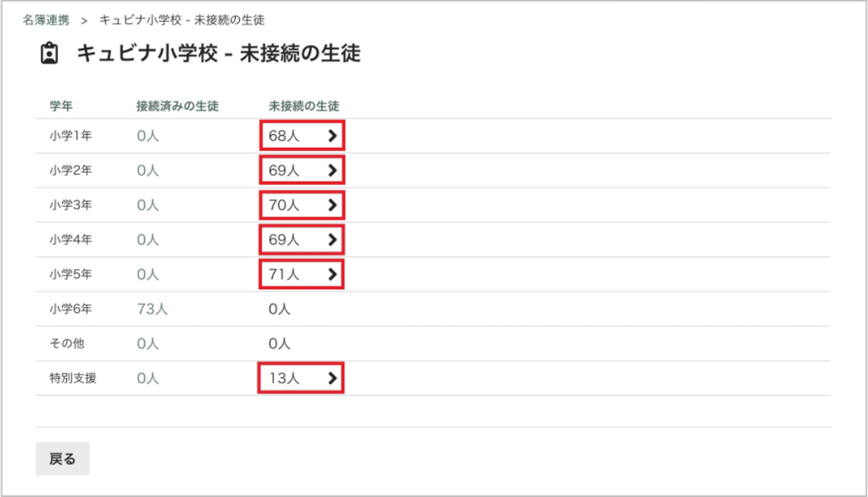This screenshot has height=497, width=868.
Task: Click the 学年 column header
Action: click(61, 106)
